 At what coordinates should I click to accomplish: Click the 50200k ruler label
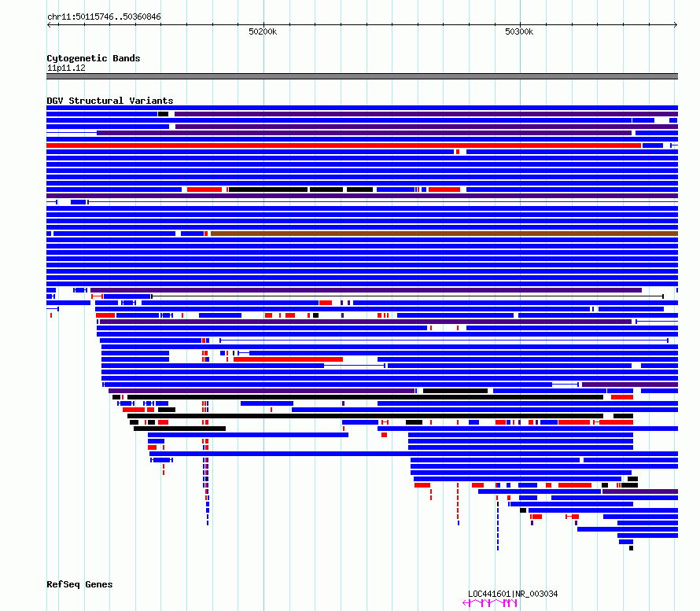263,31
